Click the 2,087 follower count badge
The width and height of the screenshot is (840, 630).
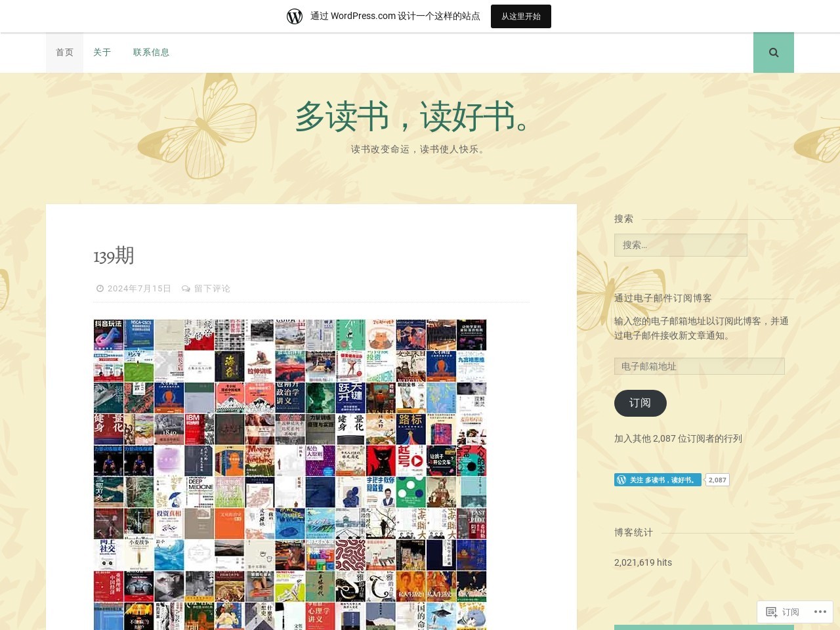coord(717,480)
